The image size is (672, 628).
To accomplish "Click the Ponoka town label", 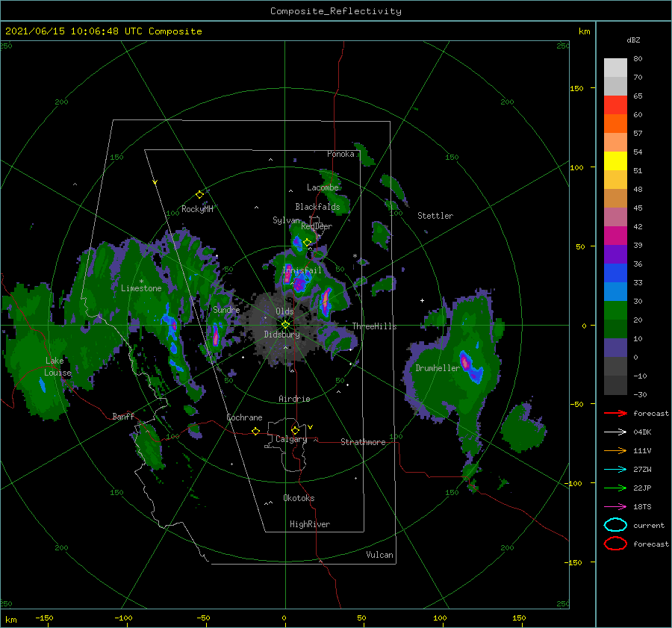I will coord(340,154).
